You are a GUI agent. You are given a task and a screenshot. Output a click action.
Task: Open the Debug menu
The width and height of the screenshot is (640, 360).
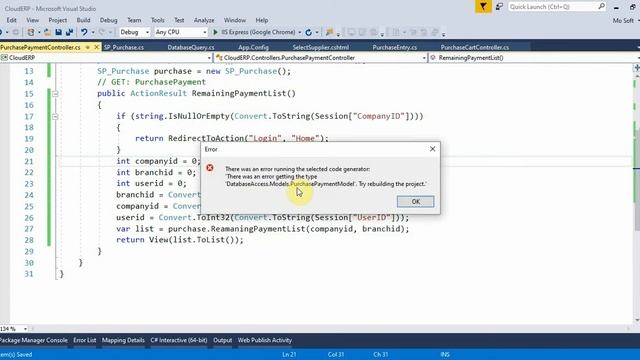click(109, 20)
